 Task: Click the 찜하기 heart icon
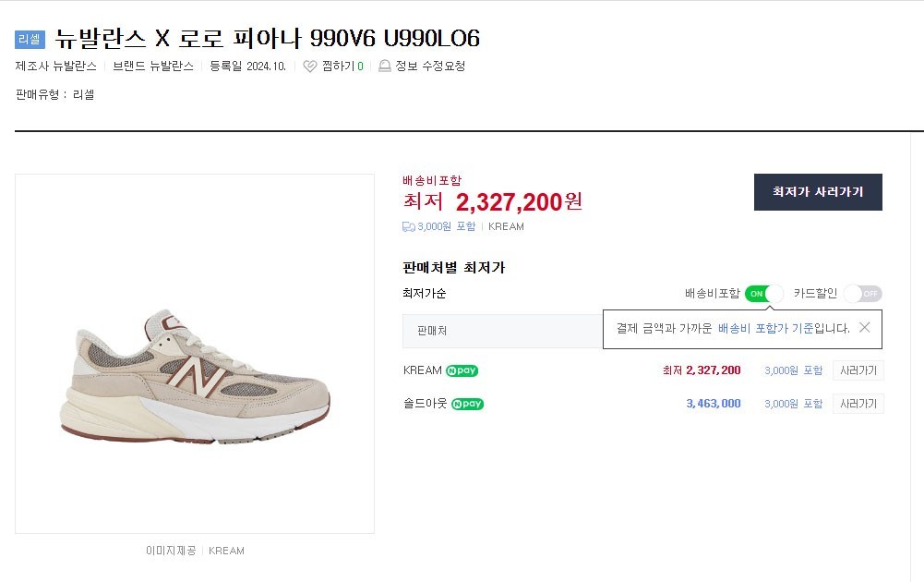310,67
